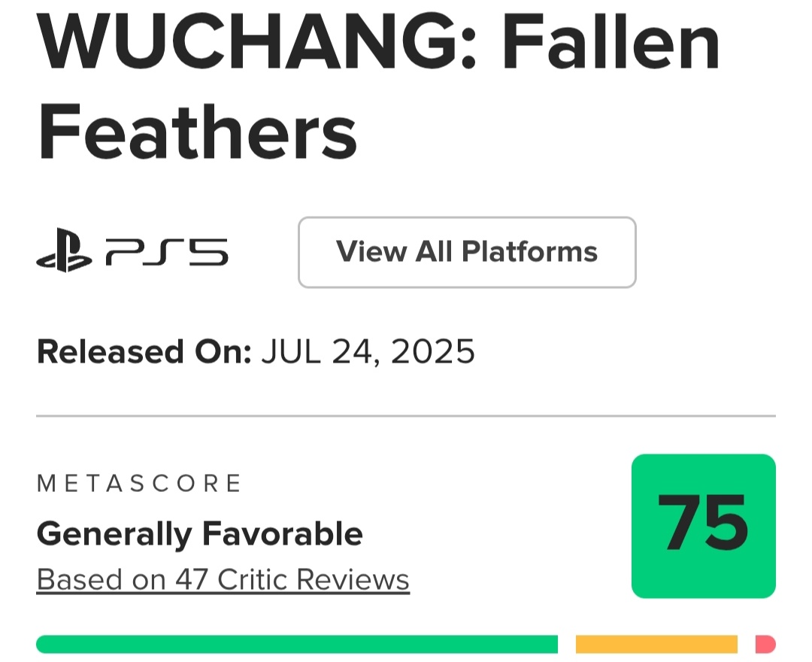Click the Released On label
812x662 pixels.
point(144,352)
